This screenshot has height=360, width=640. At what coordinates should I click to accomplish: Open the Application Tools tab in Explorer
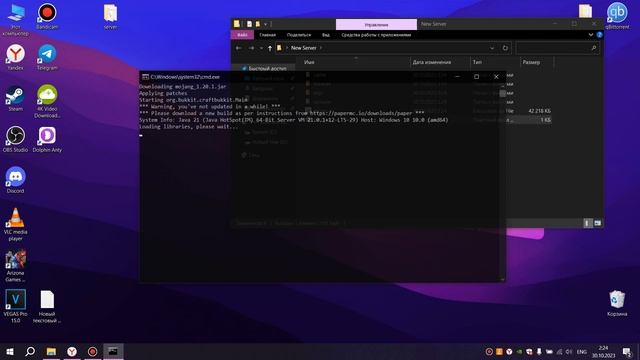(x=376, y=35)
